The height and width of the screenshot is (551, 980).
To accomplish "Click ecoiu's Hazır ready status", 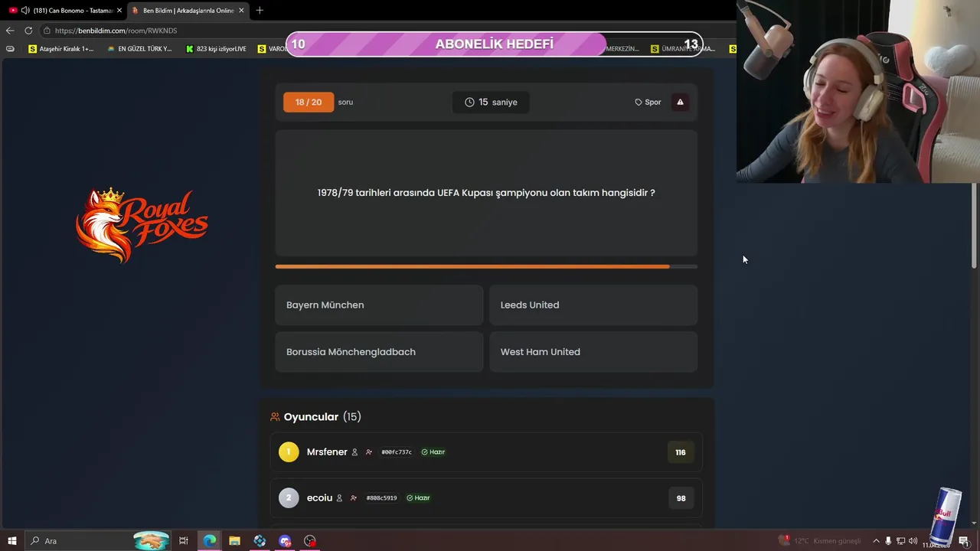I will [418, 498].
